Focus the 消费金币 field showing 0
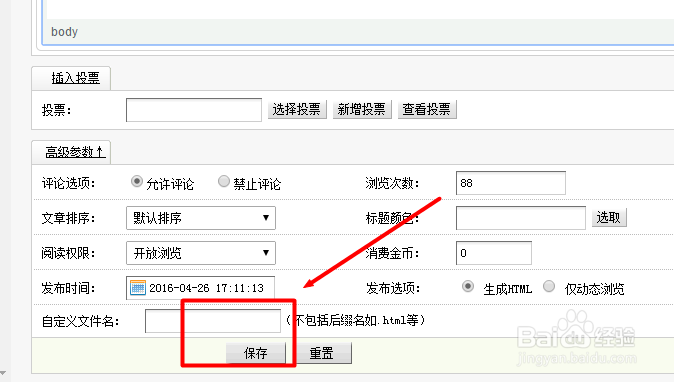 pos(493,253)
